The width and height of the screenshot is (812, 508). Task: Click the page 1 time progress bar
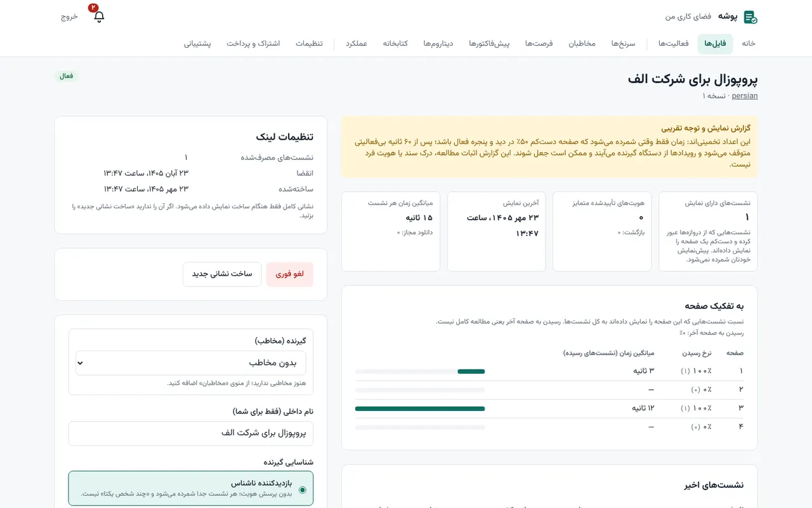point(420,371)
